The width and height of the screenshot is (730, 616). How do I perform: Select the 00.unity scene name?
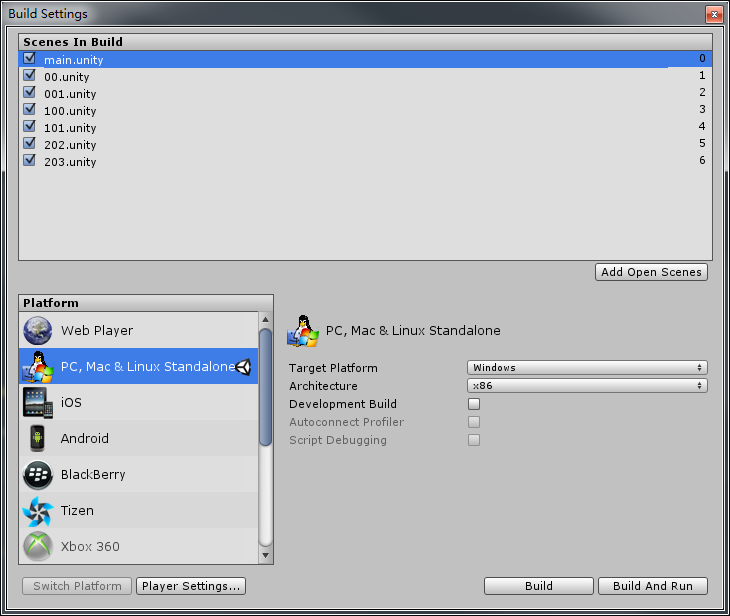[67, 77]
